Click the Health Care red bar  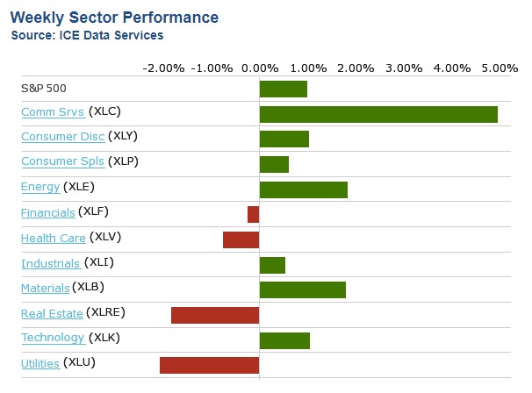pos(241,239)
